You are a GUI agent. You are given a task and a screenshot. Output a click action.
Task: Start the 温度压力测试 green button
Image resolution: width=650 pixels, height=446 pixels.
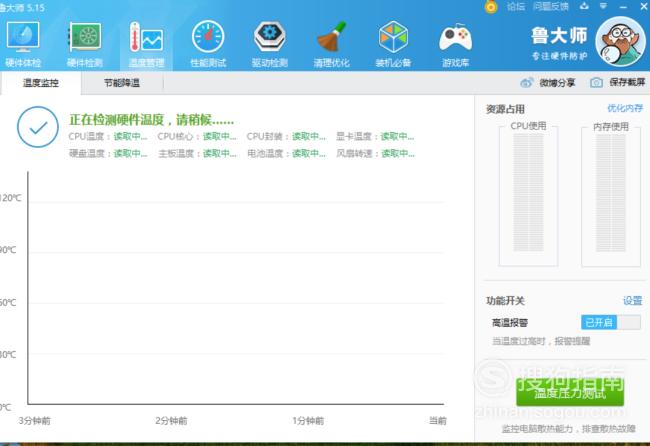pyautogui.click(x=570, y=392)
